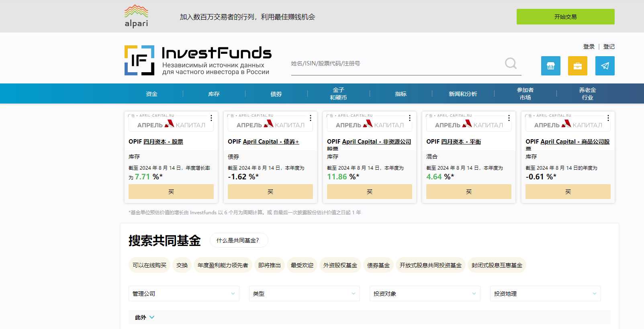Click the 加入数百万交易者的行列 banner text
The image size is (644, 329).
[247, 17]
